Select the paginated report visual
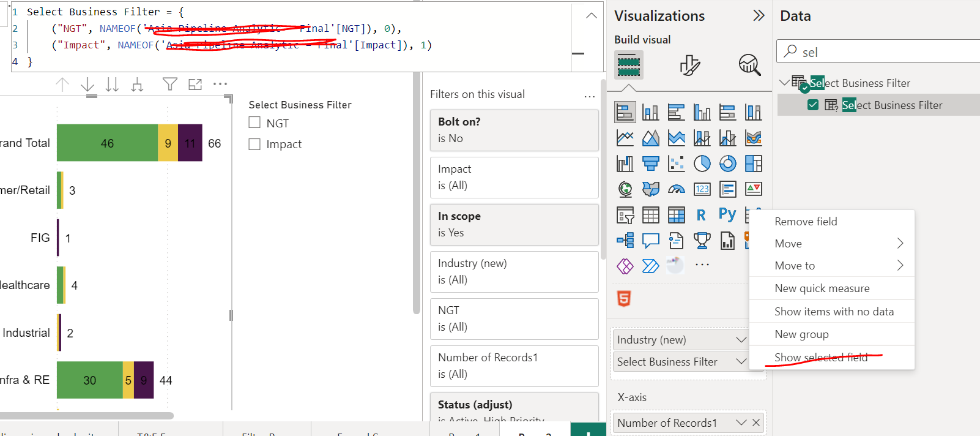 [728, 241]
